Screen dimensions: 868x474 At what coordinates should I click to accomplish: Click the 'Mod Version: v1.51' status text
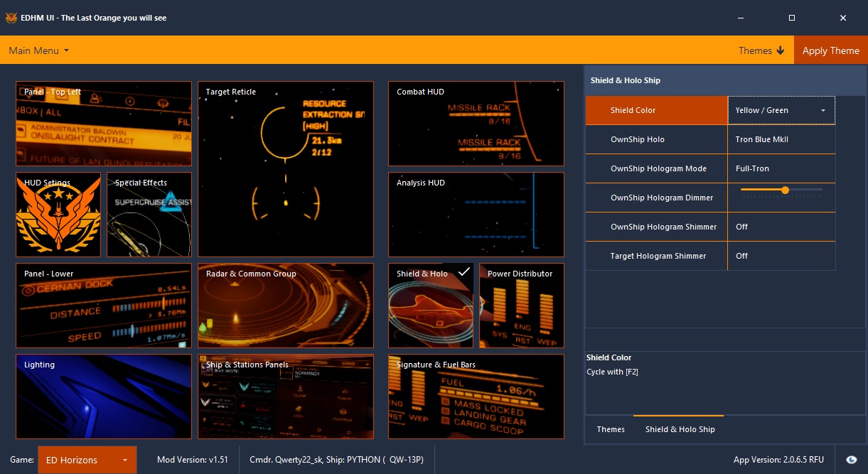193,460
